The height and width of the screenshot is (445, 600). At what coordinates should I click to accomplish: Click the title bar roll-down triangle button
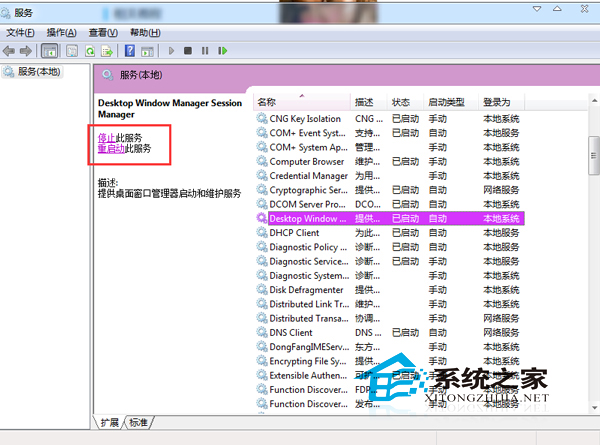click(x=537, y=8)
